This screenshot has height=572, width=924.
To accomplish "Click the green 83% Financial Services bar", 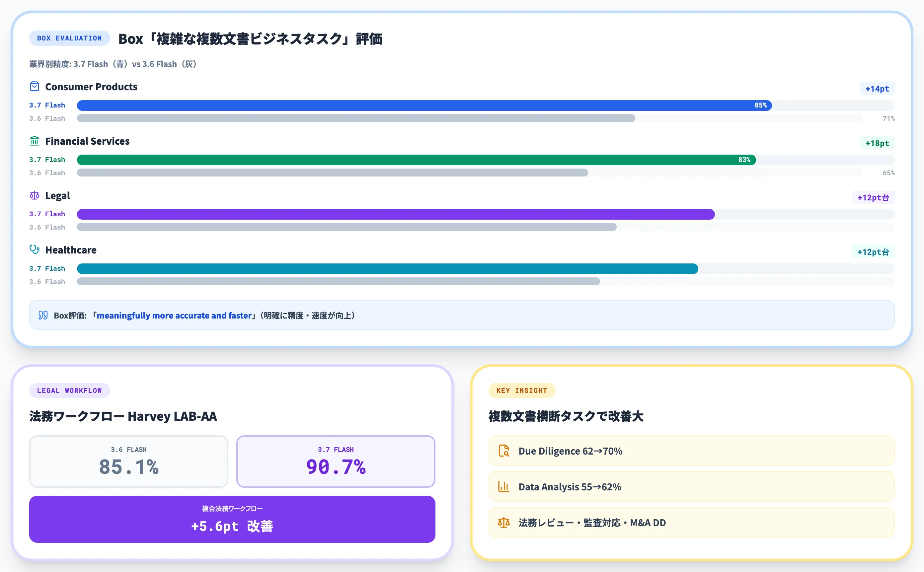I will [x=416, y=160].
